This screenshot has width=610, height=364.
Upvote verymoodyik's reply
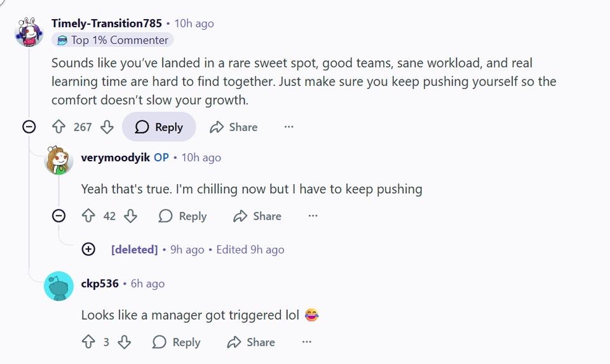click(88, 216)
